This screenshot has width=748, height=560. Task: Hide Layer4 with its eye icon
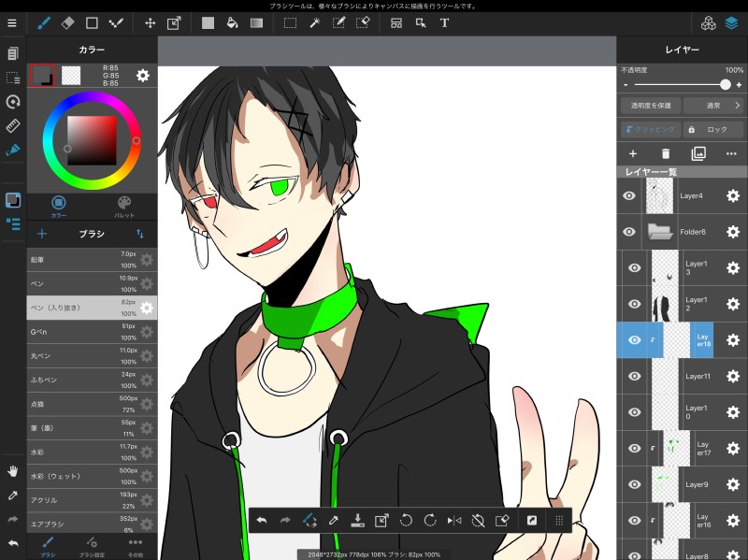click(x=629, y=195)
